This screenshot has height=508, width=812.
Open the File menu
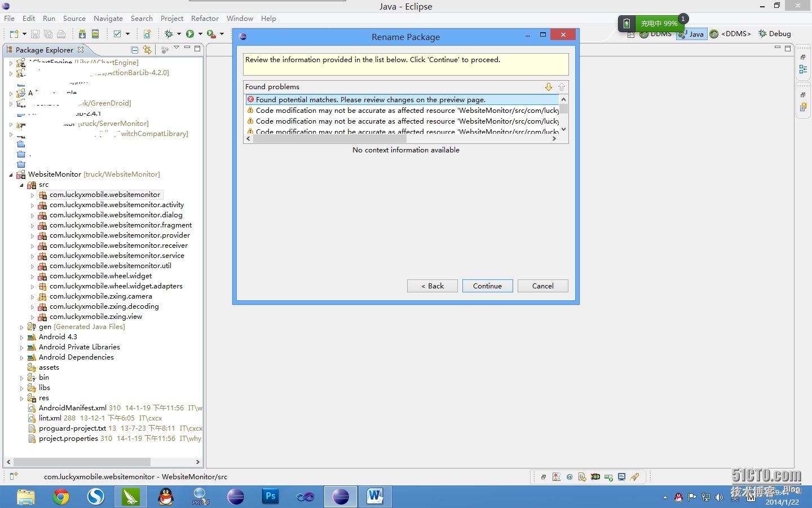10,19
